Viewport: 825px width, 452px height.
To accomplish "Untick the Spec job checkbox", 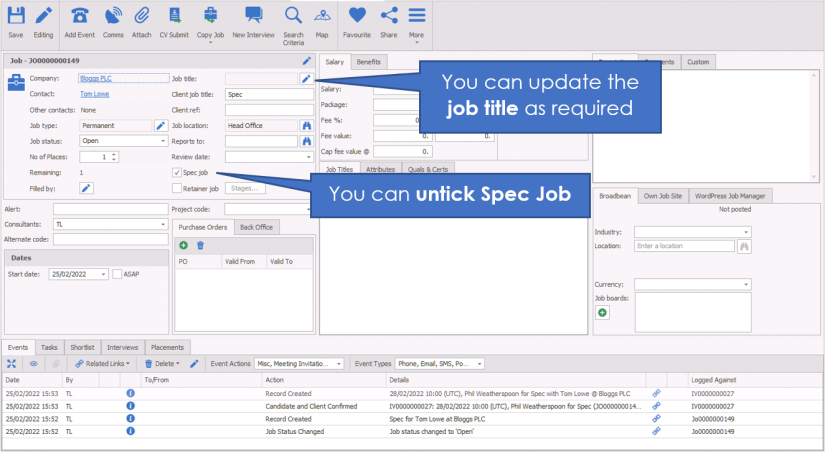I will pyautogui.click(x=177, y=173).
